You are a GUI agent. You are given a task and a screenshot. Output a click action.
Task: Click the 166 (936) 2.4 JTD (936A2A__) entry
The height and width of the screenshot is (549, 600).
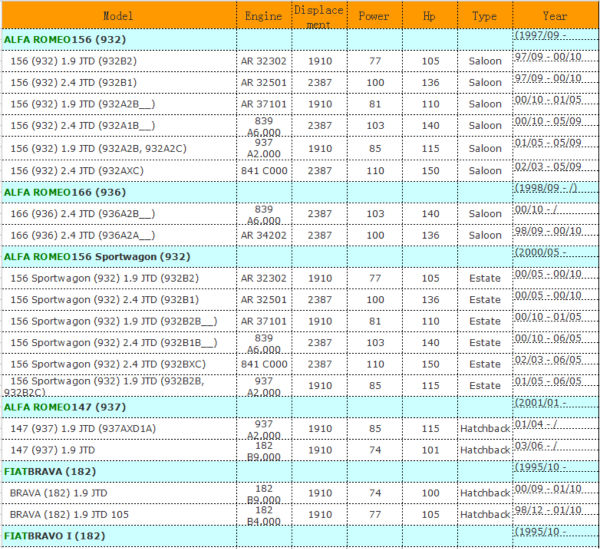click(x=83, y=235)
